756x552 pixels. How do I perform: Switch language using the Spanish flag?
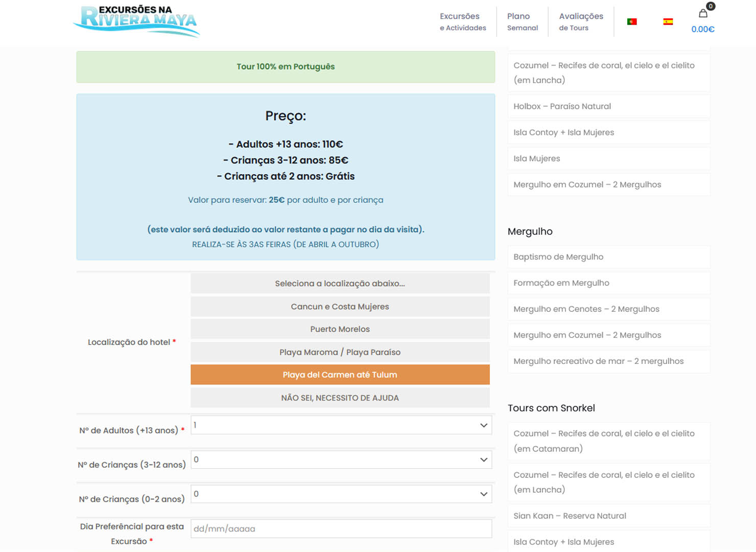point(668,21)
